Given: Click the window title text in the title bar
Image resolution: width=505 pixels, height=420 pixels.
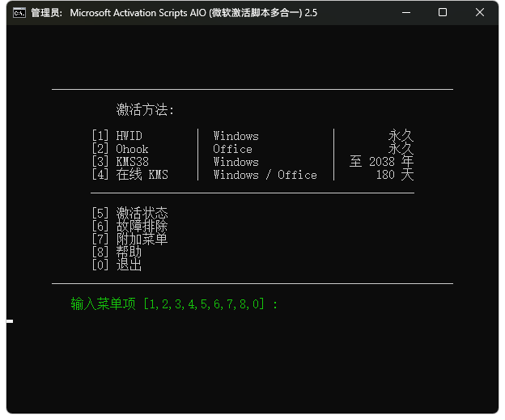Looking at the screenshot, I should click(x=174, y=13).
